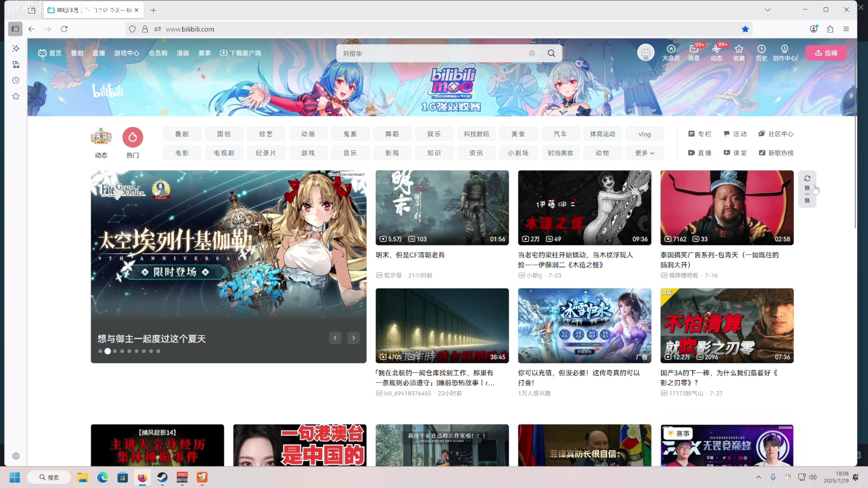This screenshot has width=868, height=488.
Task: Open the browser account profile icon
Action: [814, 29]
